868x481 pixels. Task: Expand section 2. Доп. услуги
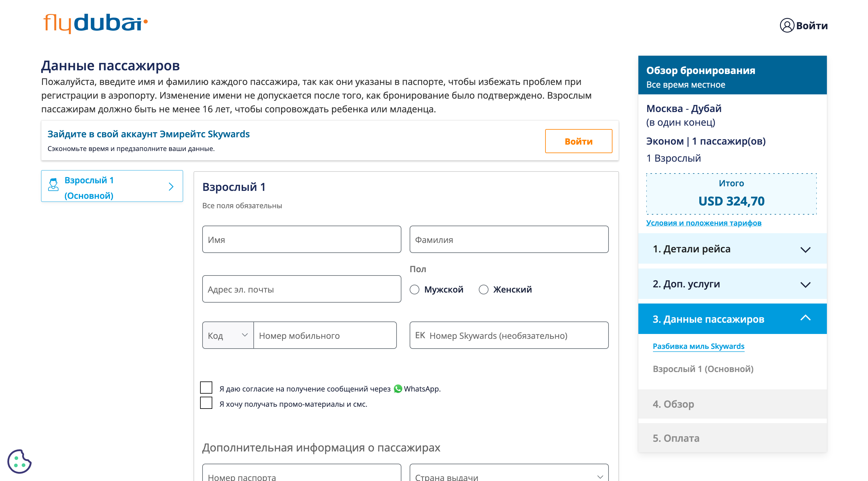pyautogui.click(x=732, y=284)
